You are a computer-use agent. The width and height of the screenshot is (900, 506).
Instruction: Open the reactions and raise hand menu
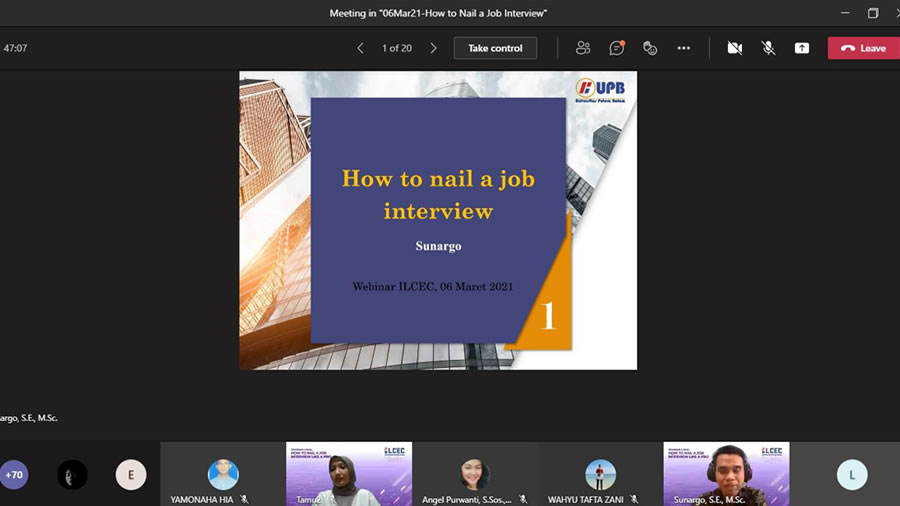pos(650,48)
